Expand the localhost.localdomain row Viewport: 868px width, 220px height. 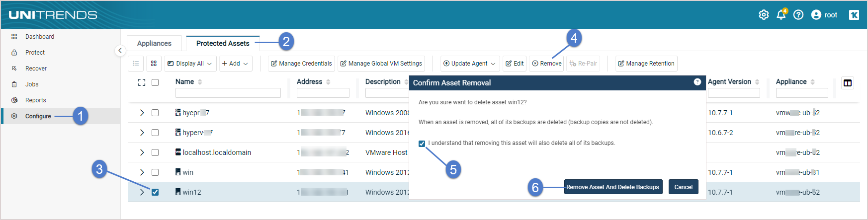pyautogui.click(x=142, y=152)
